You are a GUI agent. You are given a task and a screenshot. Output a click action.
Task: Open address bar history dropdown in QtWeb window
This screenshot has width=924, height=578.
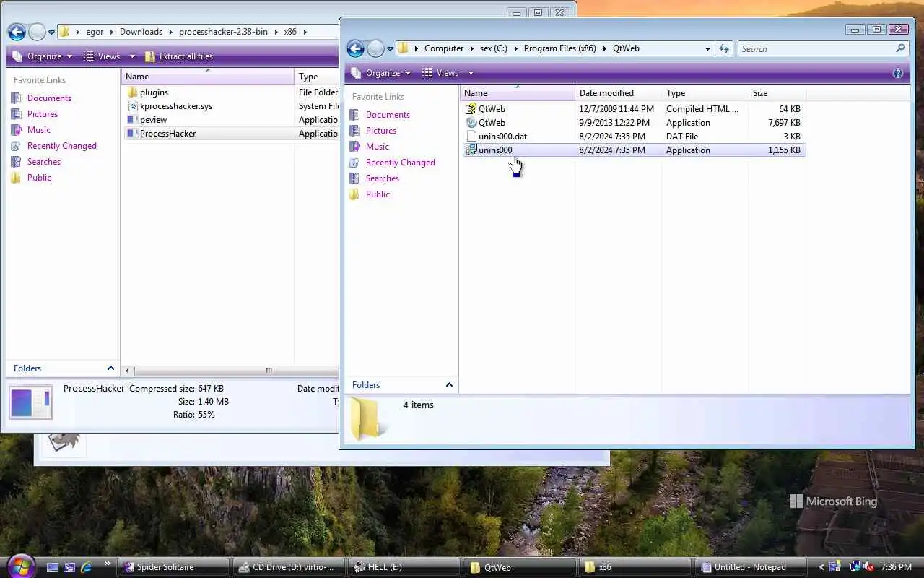pos(707,48)
